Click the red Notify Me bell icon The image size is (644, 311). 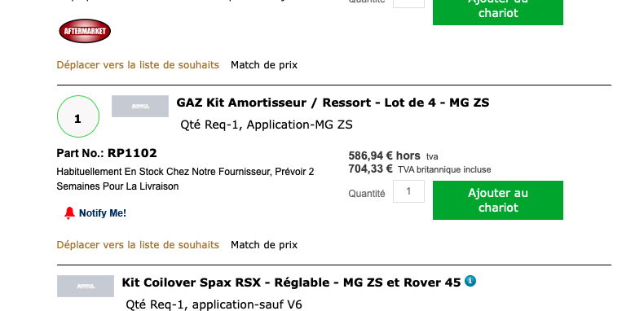(x=69, y=213)
